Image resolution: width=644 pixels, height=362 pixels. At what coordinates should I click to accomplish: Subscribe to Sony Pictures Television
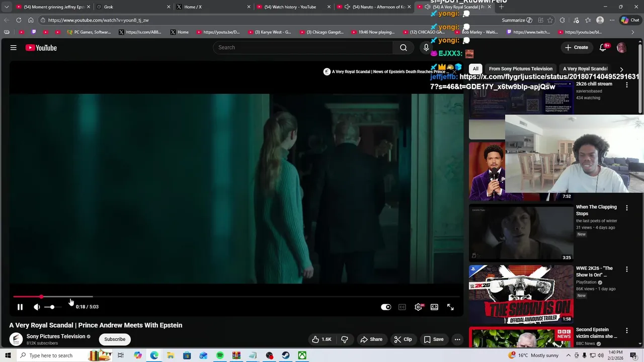(x=115, y=339)
